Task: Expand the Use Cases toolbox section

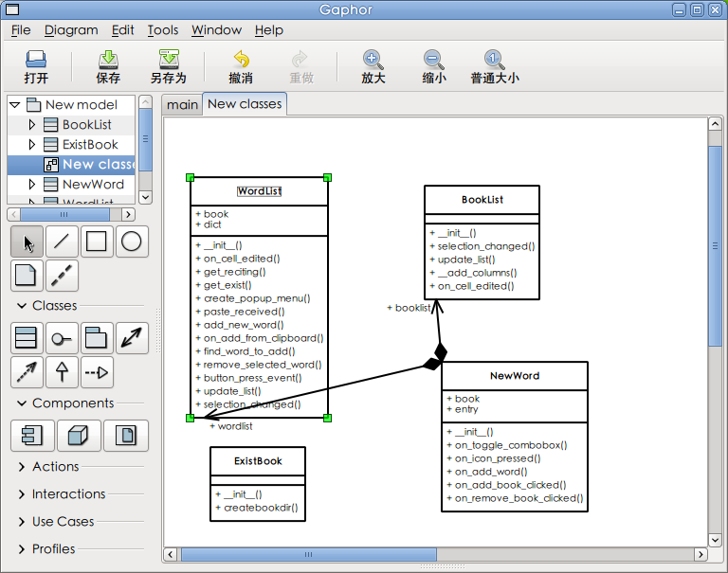Action: coord(22,522)
